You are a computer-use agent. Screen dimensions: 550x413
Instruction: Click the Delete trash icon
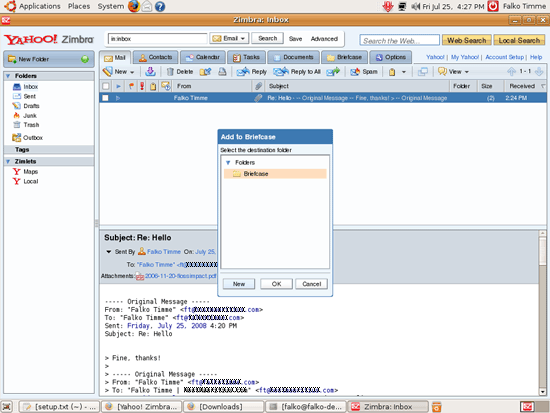pyautogui.click(x=170, y=72)
